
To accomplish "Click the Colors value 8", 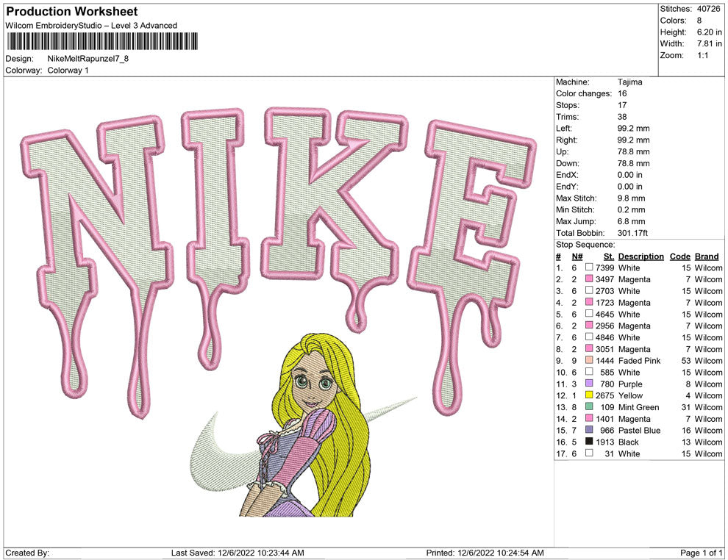I will click(x=699, y=21).
